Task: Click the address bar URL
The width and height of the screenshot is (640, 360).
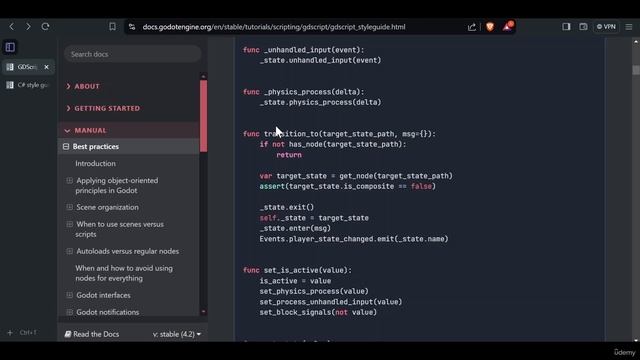Action: pyautogui.click(x=273, y=27)
